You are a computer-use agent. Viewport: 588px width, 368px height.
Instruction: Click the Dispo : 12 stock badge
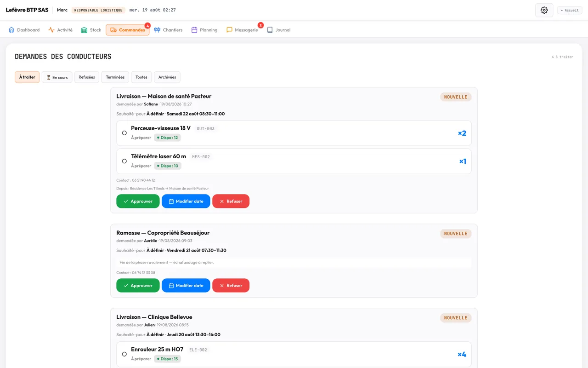coord(167,138)
